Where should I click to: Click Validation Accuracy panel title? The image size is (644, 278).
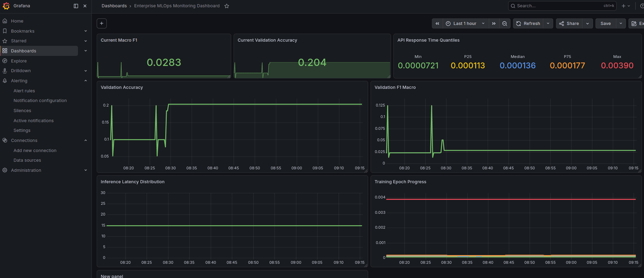click(122, 87)
